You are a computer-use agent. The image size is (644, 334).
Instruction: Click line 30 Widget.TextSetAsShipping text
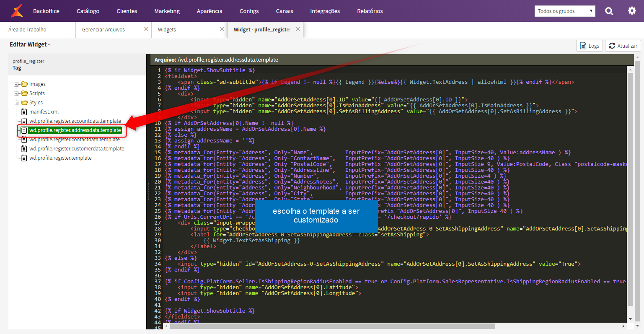point(252,241)
